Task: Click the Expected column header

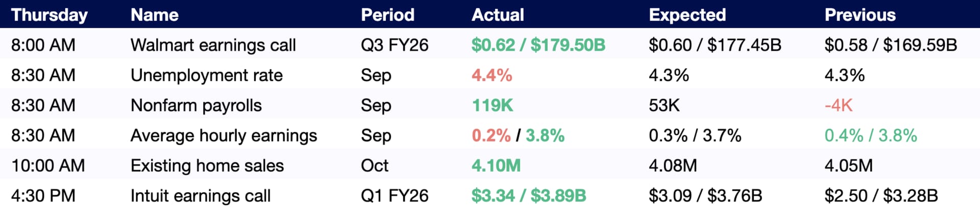Action: click(687, 15)
